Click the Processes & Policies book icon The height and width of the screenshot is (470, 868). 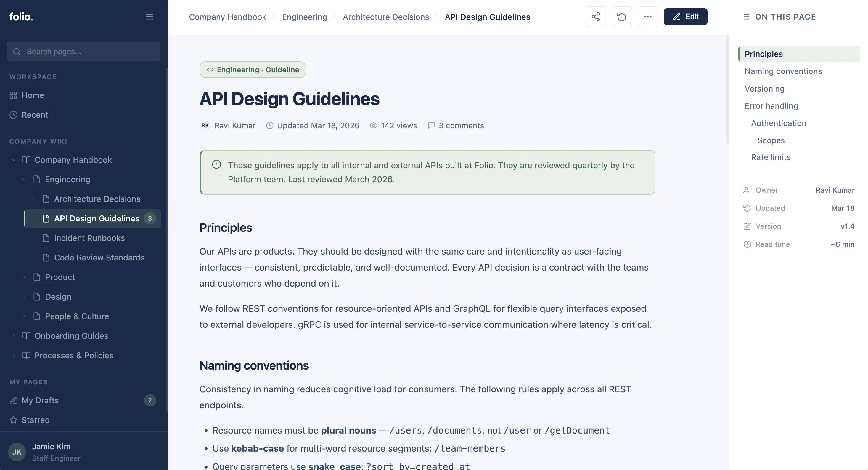[x=26, y=356]
